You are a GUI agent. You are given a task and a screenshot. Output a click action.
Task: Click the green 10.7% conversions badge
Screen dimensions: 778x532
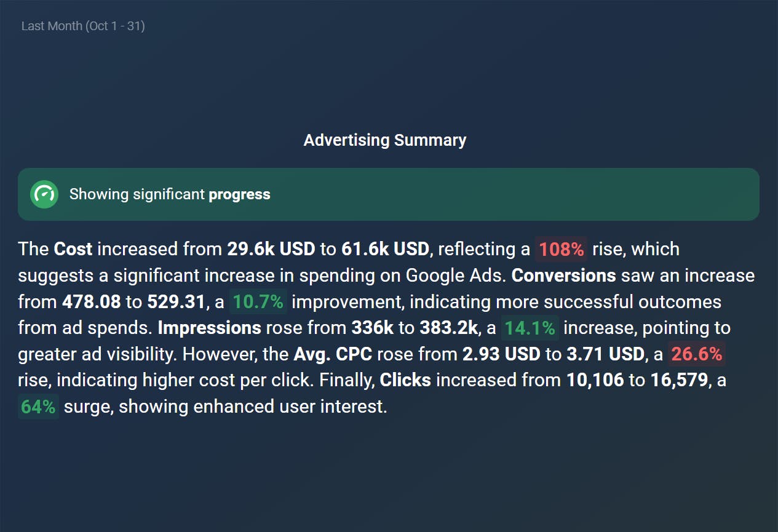(x=258, y=302)
